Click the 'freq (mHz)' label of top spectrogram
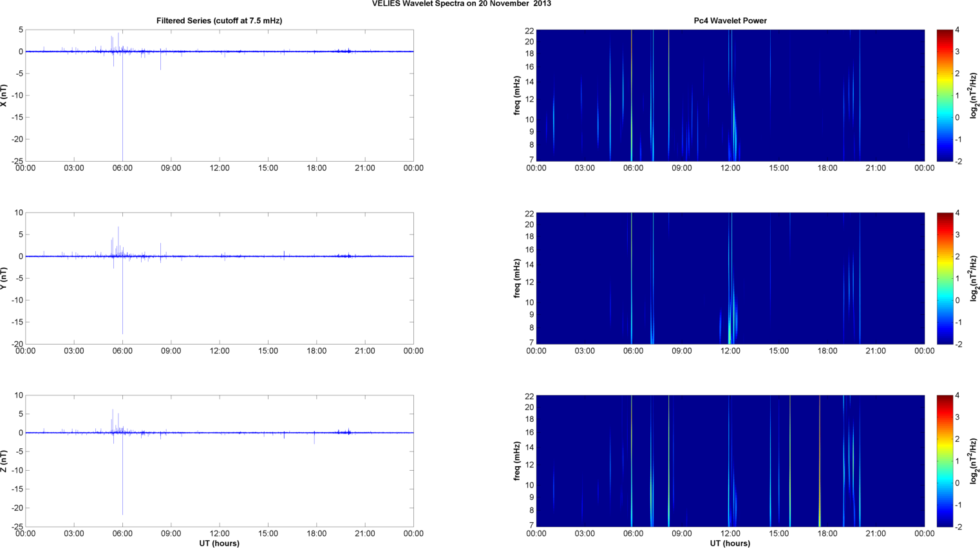 pyautogui.click(x=517, y=95)
